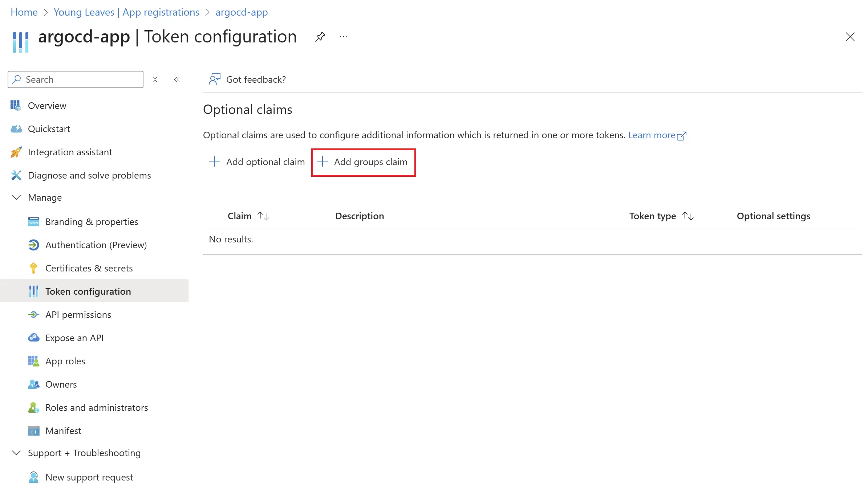The height and width of the screenshot is (499, 868).
Task: Click the argocd-app token configuration header icon
Action: [21, 42]
